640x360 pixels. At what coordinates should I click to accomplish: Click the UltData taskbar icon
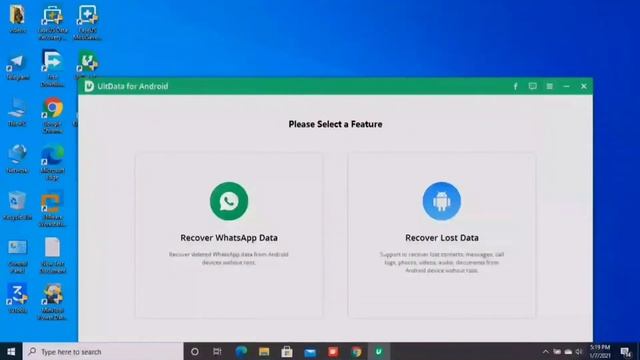coord(379,351)
